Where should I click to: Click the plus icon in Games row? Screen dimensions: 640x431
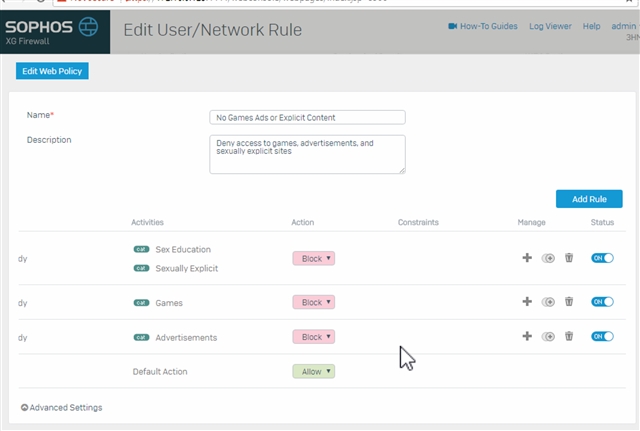(527, 302)
